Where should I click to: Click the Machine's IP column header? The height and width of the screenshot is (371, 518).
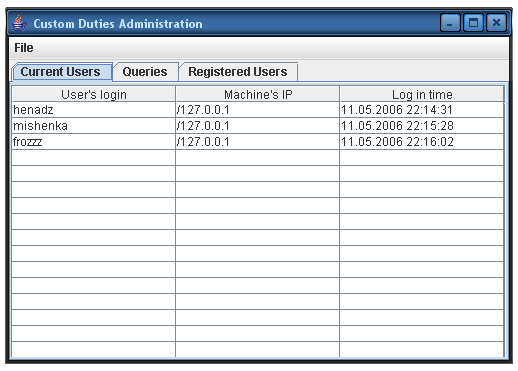258,94
